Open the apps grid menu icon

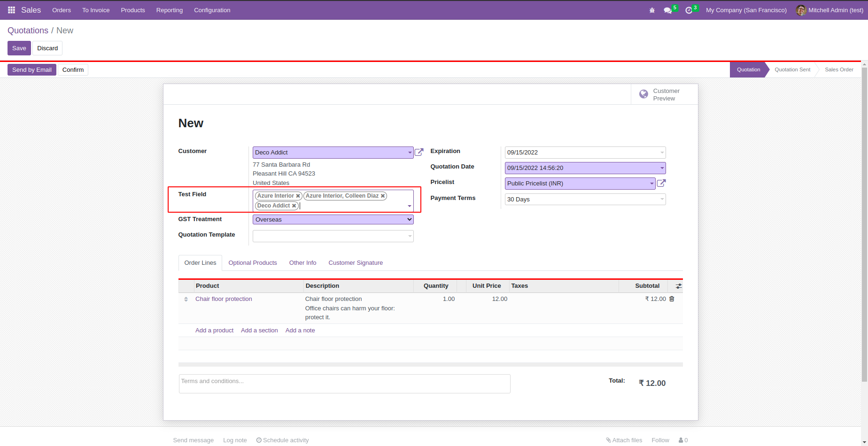(x=11, y=10)
